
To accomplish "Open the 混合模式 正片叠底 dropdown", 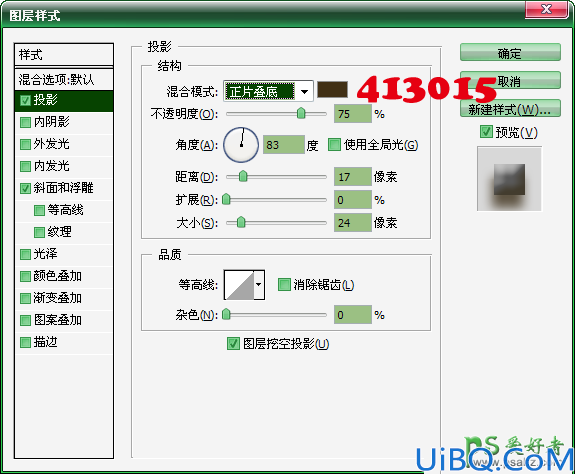I will click(268, 91).
